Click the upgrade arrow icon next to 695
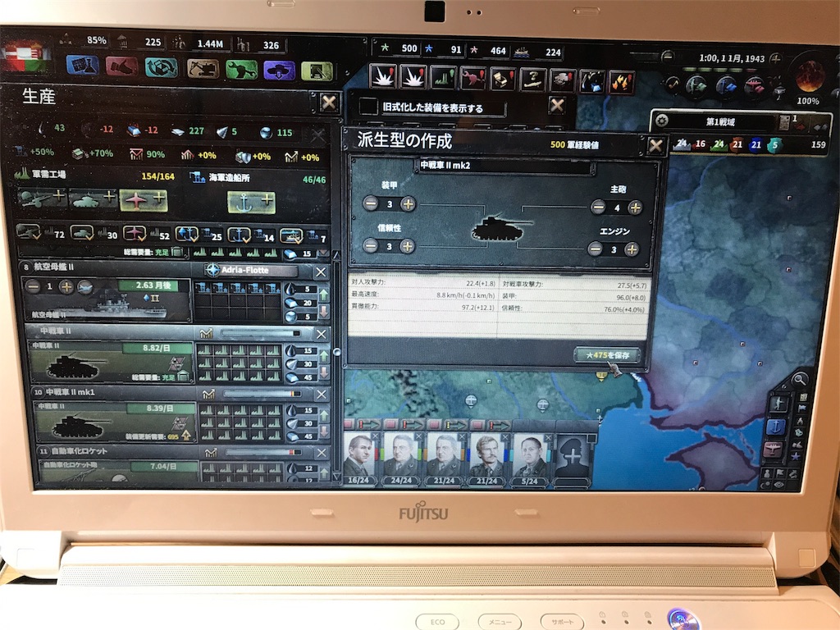840x630 pixels. click(186, 435)
